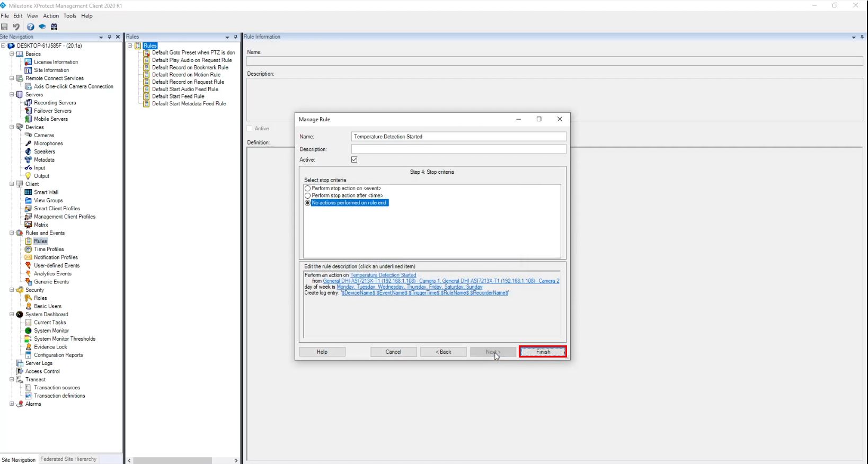Screen dimensions: 868x464
Task: Click the Description input field in dialog
Action: [458, 149]
